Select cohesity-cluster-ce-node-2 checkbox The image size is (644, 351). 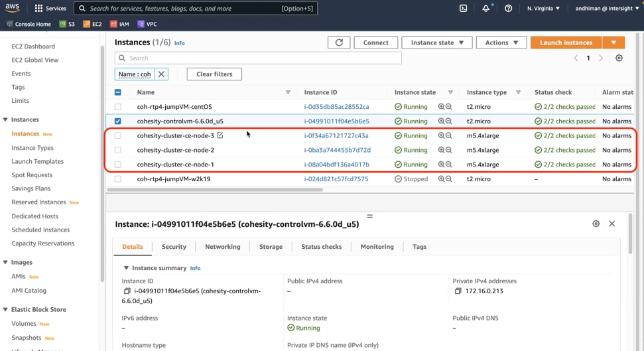coord(118,150)
